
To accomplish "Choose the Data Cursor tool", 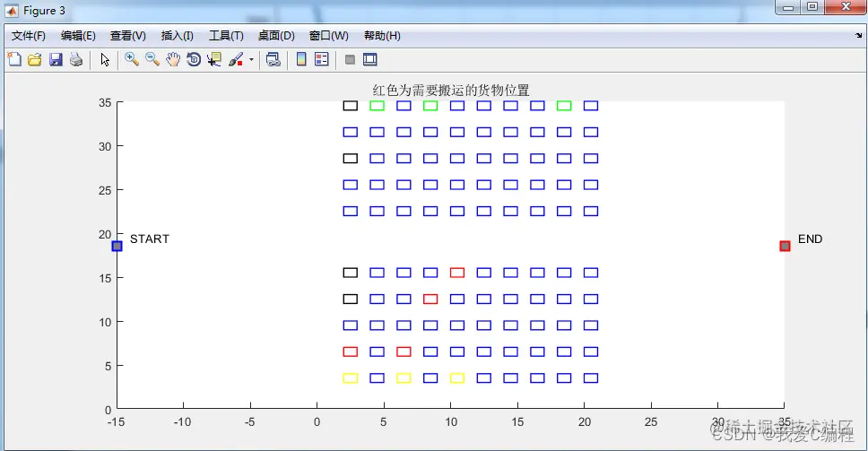I will pyautogui.click(x=213, y=59).
